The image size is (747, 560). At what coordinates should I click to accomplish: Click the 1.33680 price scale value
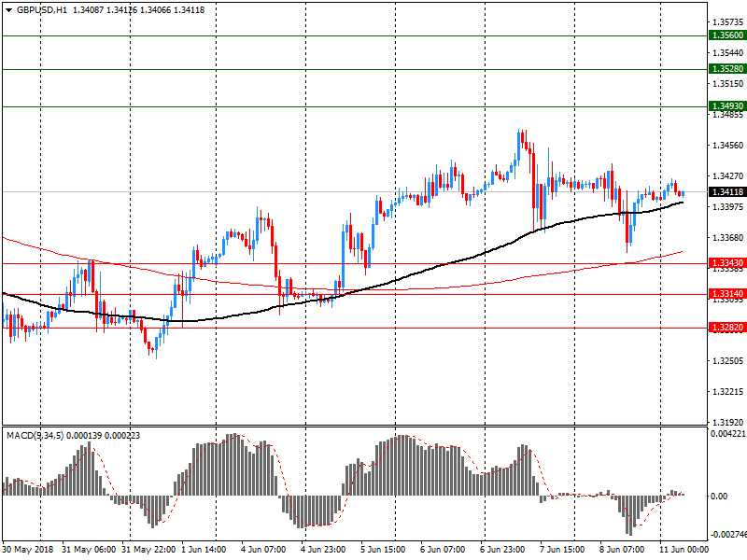click(727, 238)
